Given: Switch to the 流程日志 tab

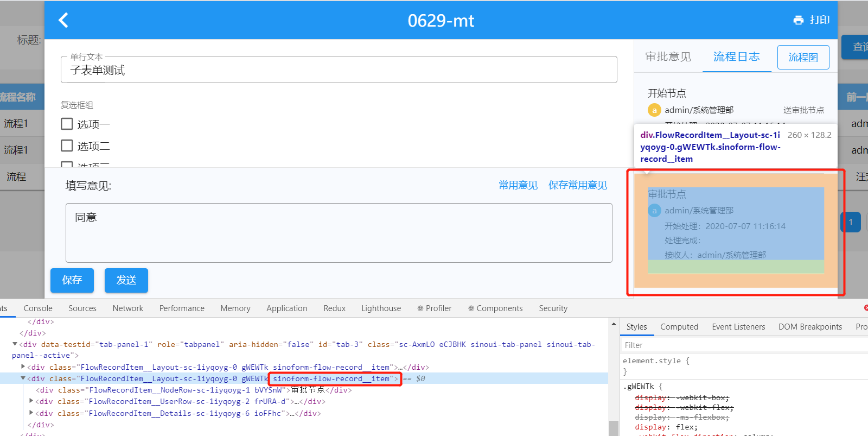Looking at the screenshot, I should pyautogui.click(x=736, y=57).
